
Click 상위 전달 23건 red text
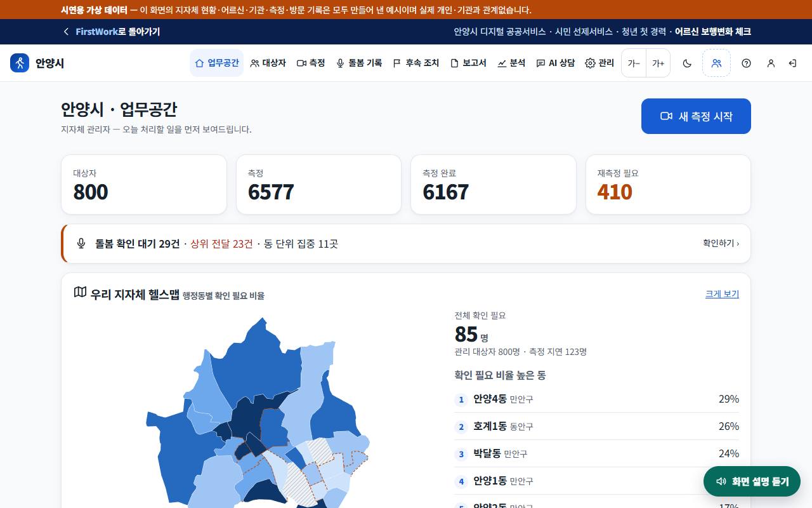(221, 244)
